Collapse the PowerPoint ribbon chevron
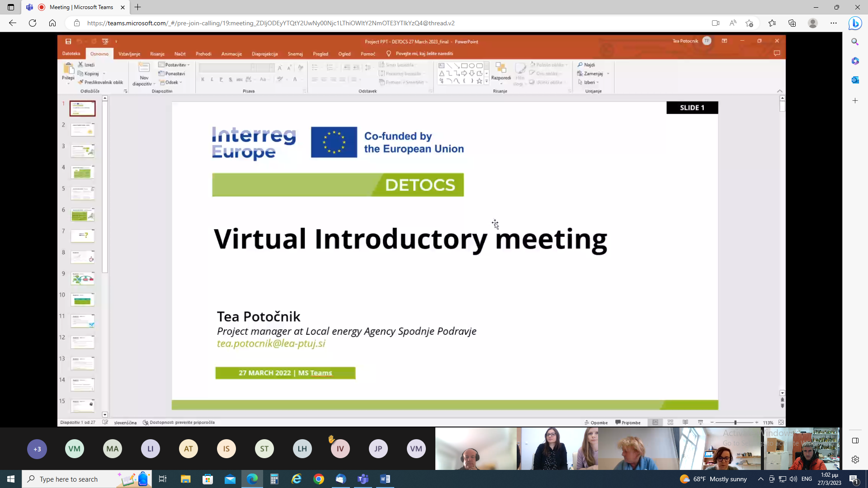Image resolution: width=868 pixels, height=488 pixels. tap(779, 91)
